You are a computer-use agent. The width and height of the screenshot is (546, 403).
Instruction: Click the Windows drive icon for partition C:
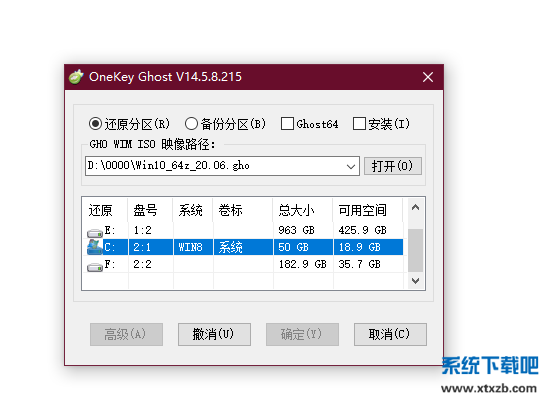pos(95,247)
